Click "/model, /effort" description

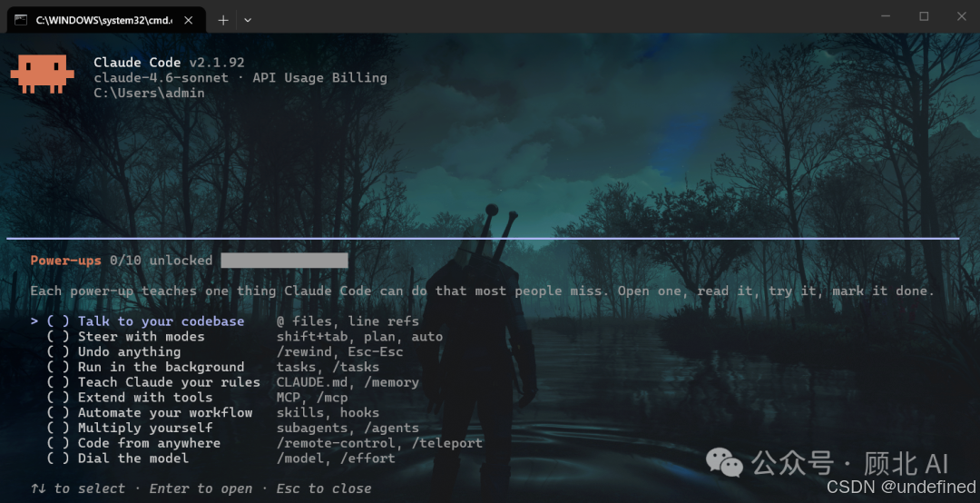[337, 458]
